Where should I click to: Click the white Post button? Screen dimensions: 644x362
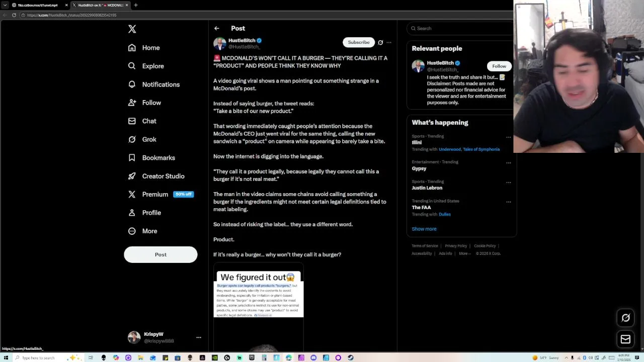tap(160, 254)
